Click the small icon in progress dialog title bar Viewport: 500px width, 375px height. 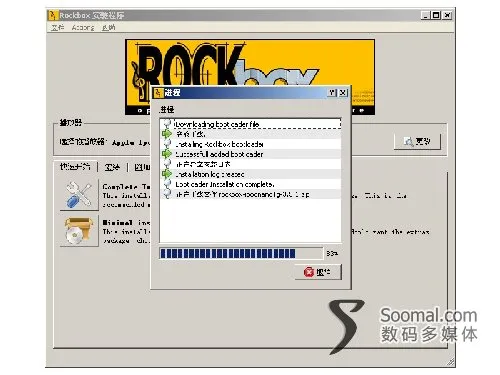(159, 93)
